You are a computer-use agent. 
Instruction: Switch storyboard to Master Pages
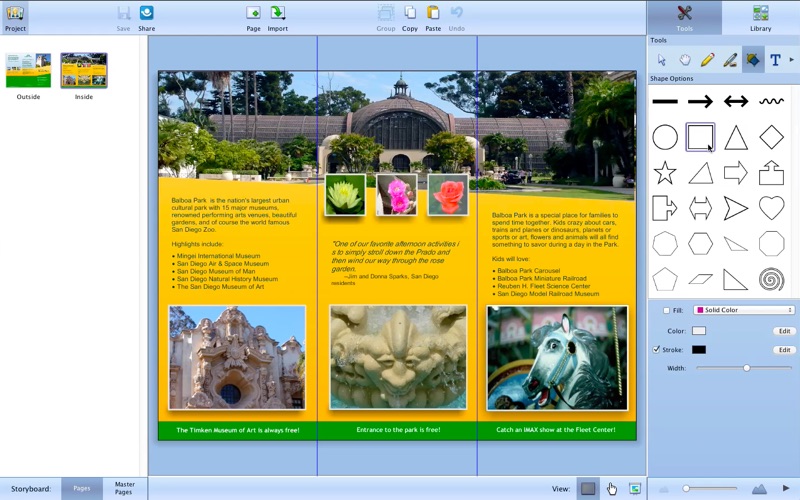pyautogui.click(x=124, y=488)
